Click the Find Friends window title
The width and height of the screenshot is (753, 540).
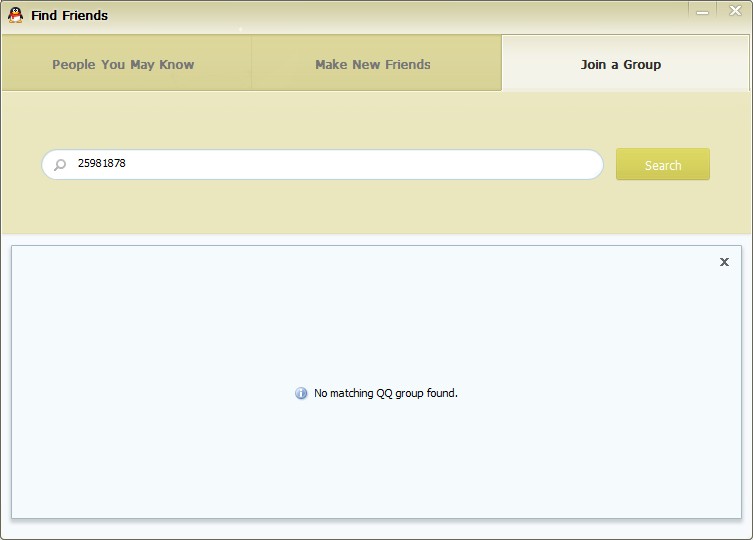point(70,15)
